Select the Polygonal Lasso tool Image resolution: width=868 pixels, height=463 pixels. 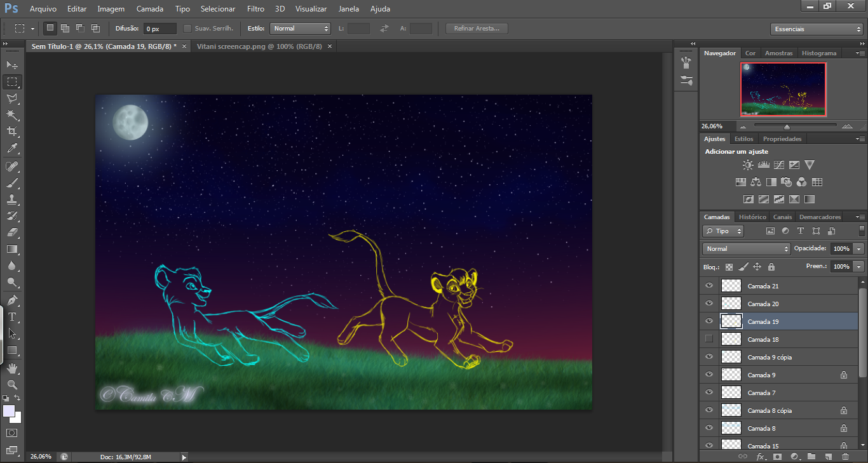click(12, 98)
